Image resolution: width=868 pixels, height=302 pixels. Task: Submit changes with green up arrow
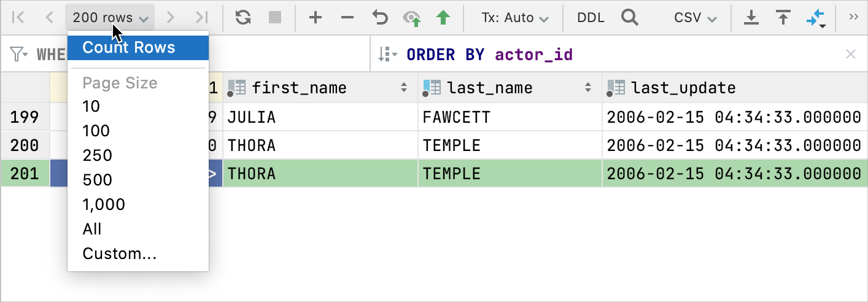tap(443, 17)
